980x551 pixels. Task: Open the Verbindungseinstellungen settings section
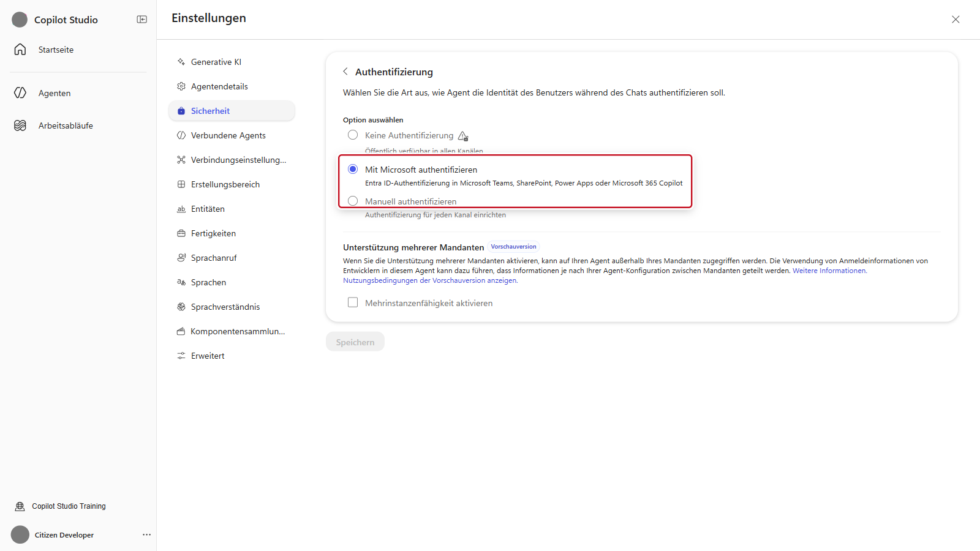232,160
